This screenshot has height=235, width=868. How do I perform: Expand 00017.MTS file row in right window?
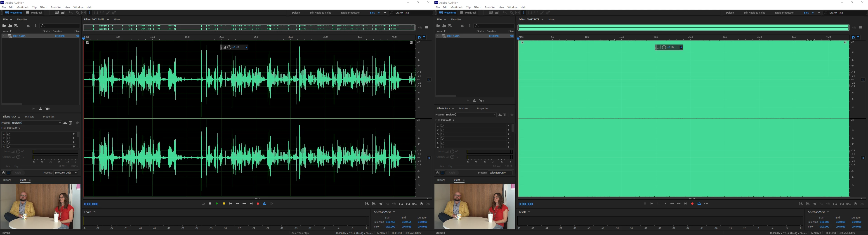[x=437, y=36]
